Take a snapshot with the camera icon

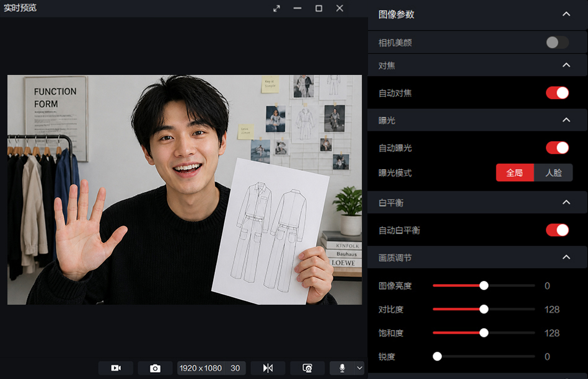coord(155,368)
